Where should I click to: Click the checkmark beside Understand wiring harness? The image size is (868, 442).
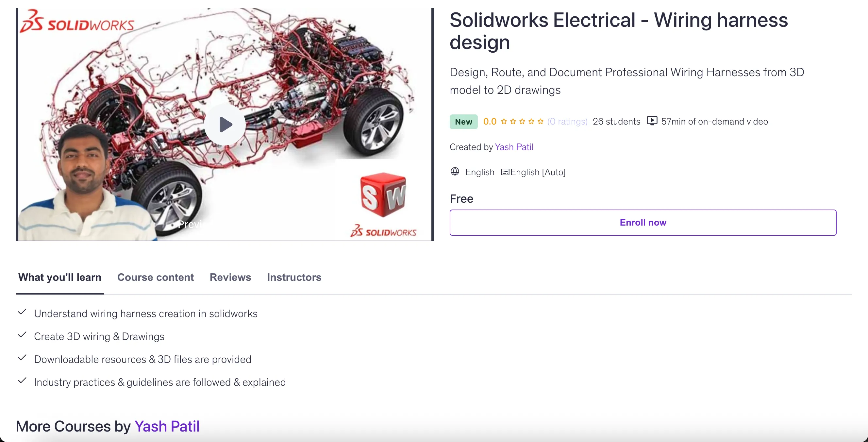22,312
